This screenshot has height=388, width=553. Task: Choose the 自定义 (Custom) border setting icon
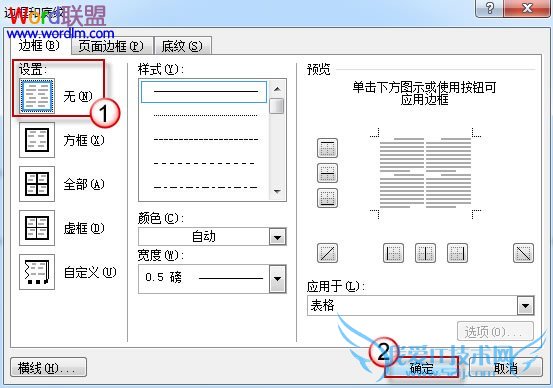[x=37, y=272]
